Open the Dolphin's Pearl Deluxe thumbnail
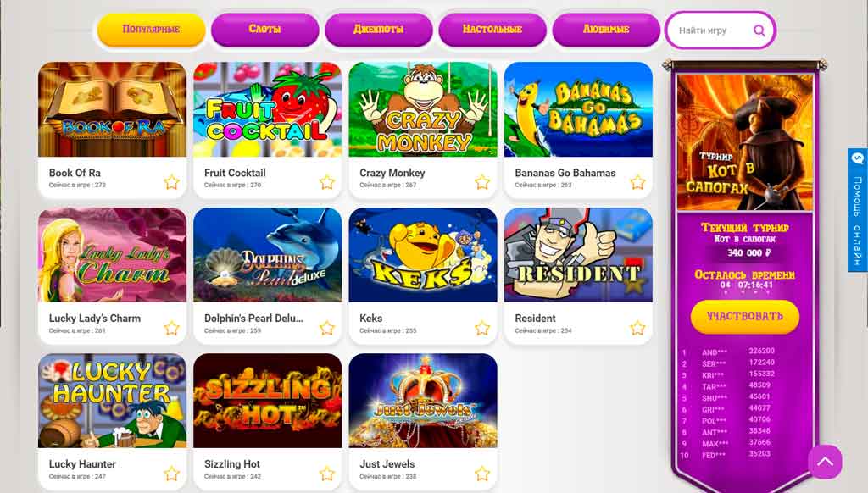The height and width of the screenshot is (493, 868). tap(268, 255)
